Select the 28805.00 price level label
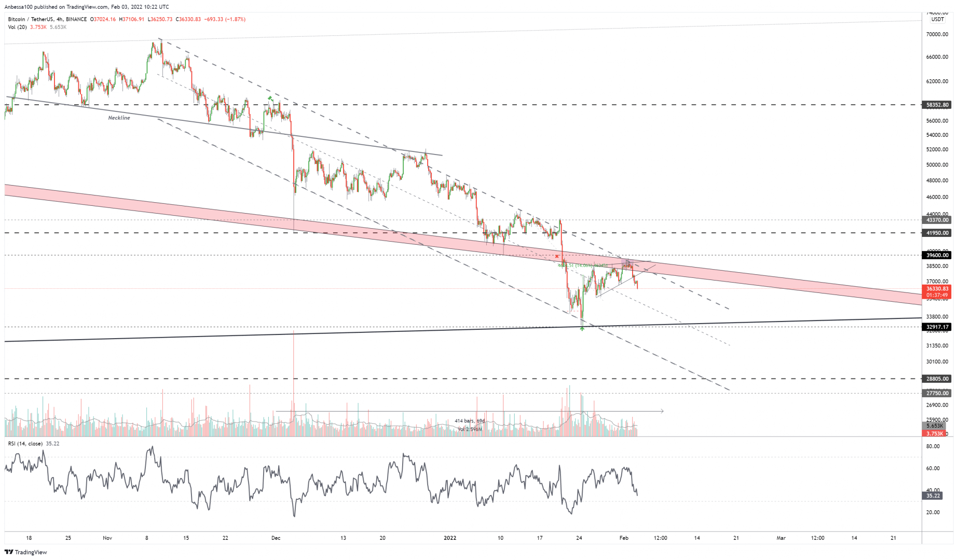958x560 pixels. tap(938, 379)
